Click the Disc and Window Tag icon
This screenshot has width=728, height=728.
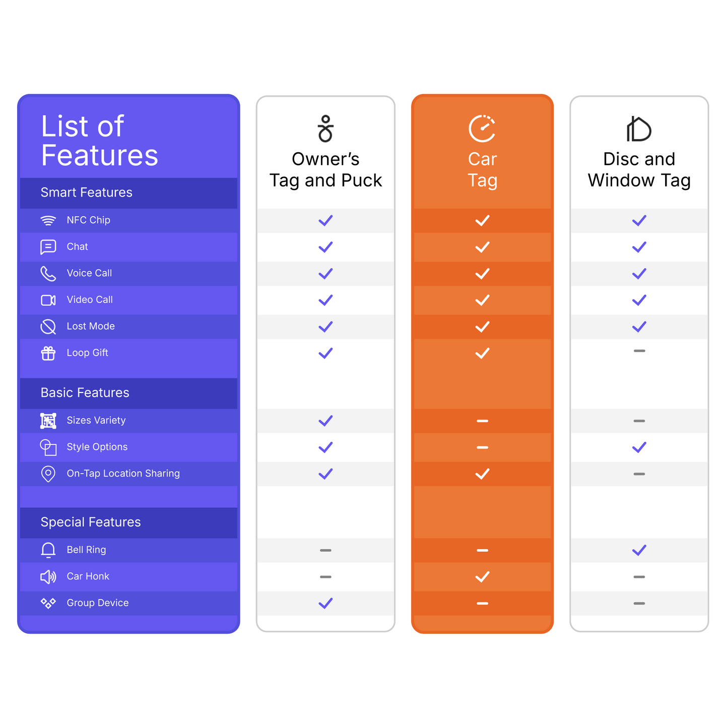(639, 129)
